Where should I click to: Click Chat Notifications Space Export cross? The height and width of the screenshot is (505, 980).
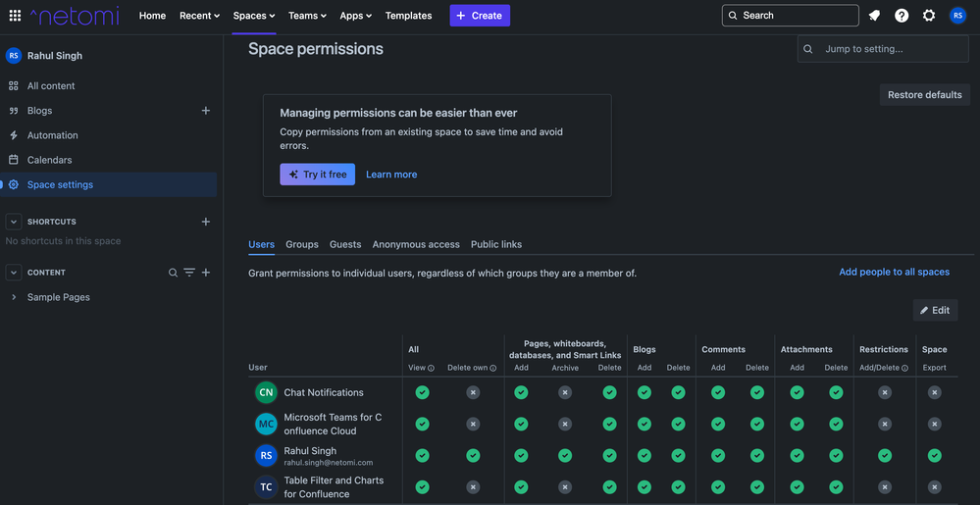click(x=934, y=392)
